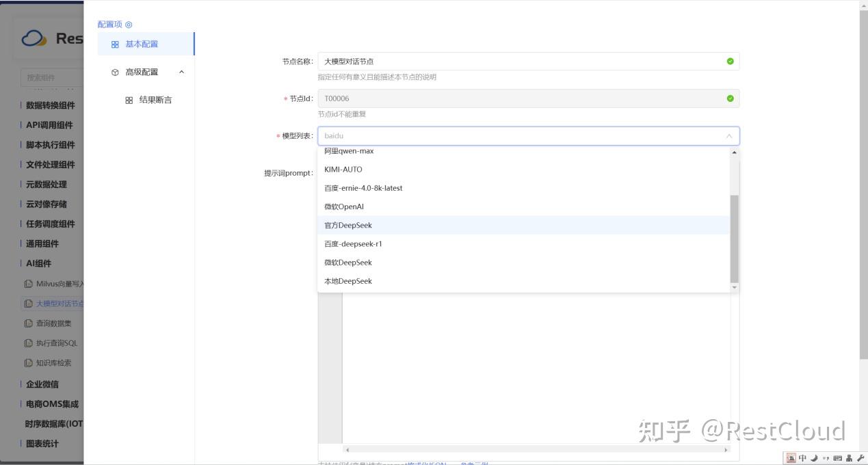Click the green checkmark beside node name
Image resolution: width=868 pixels, height=465 pixels.
click(x=730, y=61)
